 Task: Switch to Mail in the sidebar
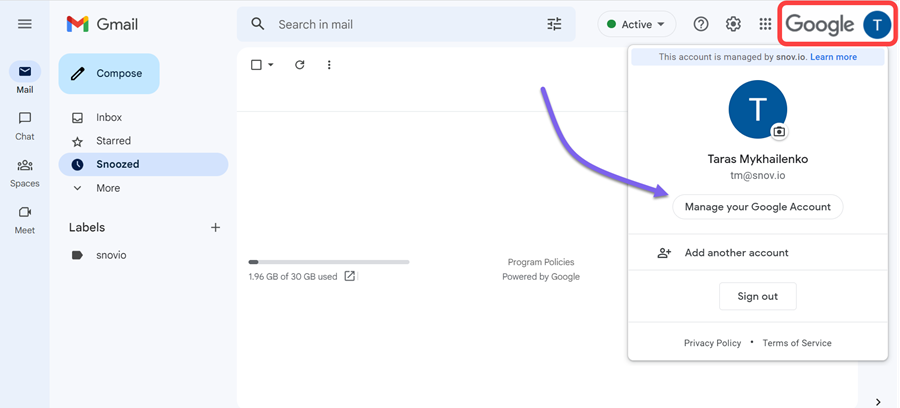25,78
